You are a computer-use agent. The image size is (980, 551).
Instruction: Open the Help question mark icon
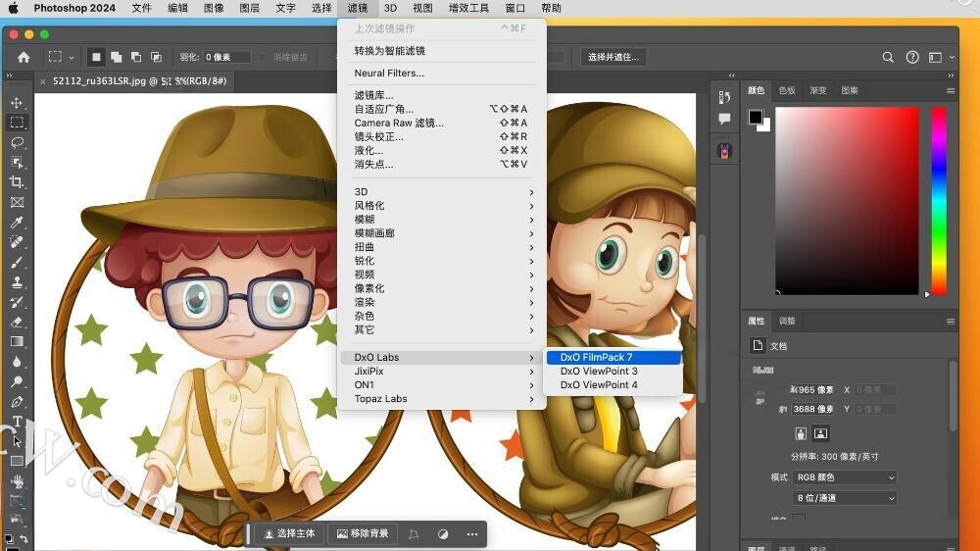[x=912, y=57]
